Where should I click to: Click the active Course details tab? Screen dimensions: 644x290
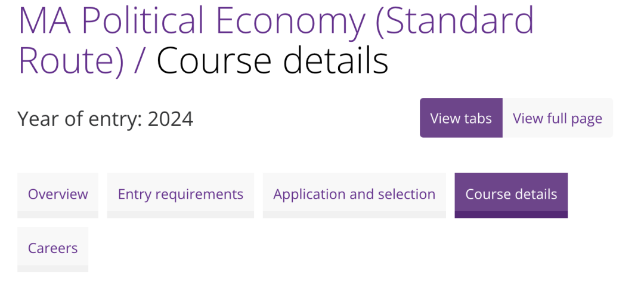(x=511, y=195)
